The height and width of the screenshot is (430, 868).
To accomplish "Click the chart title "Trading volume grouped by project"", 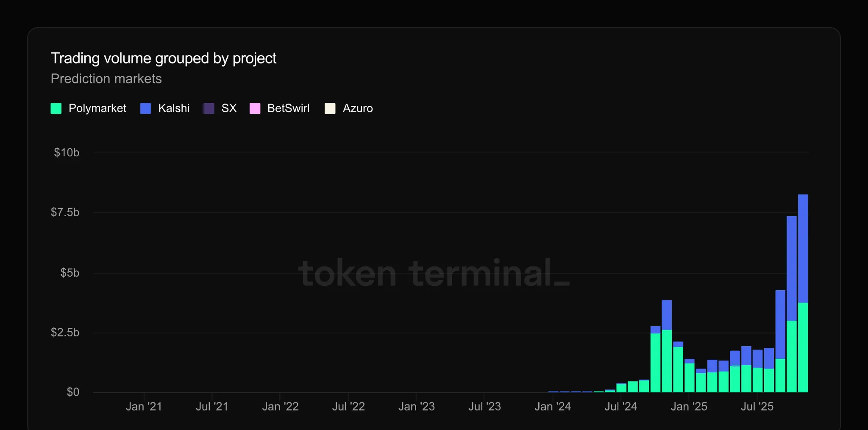I will [x=163, y=58].
